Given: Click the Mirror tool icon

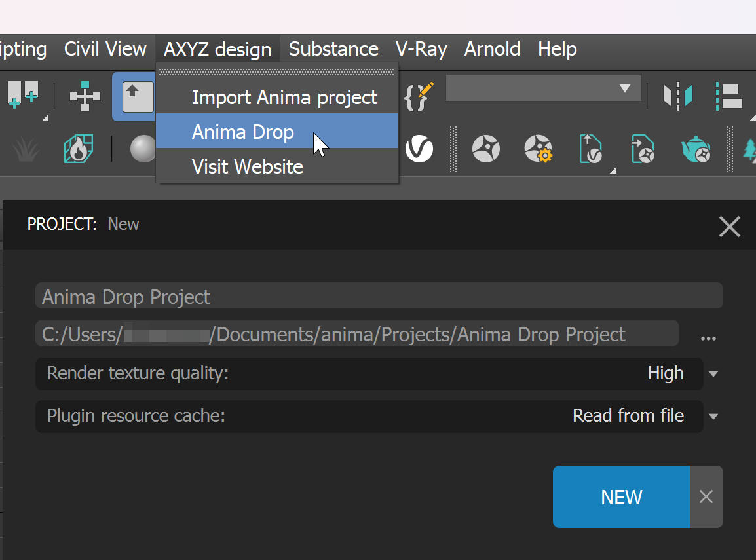Looking at the screenshot, I should (x=678, y=96).
